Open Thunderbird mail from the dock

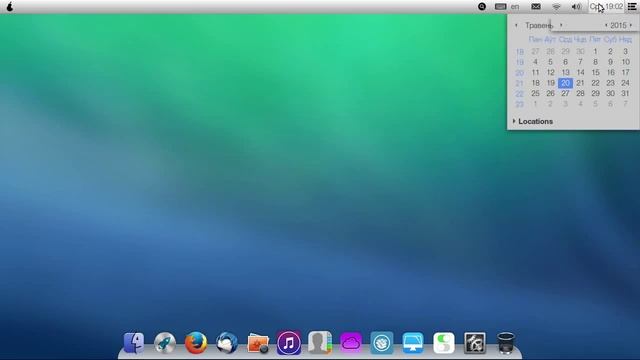(227, 343)
